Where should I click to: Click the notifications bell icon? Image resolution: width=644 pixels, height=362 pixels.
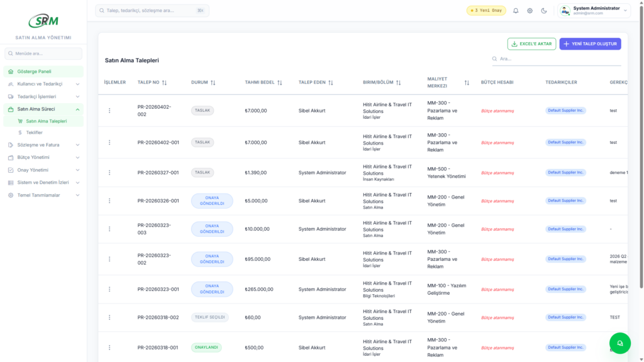click(516, 11)
